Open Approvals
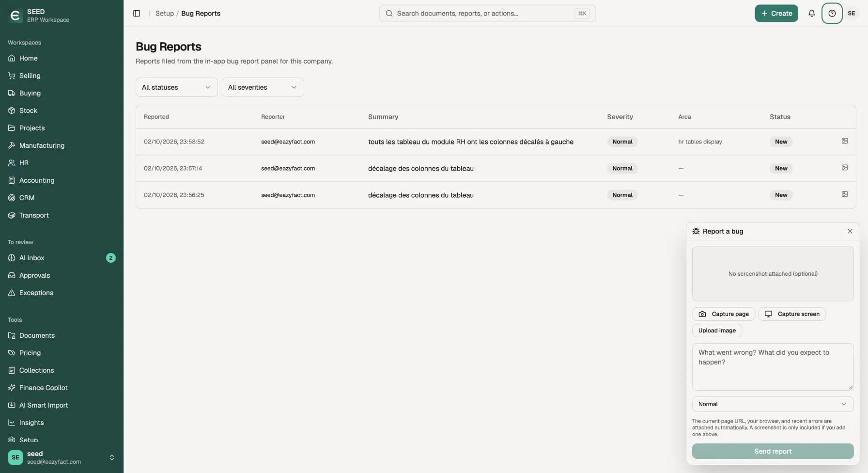868x473 pixels. tap(62, 275)
